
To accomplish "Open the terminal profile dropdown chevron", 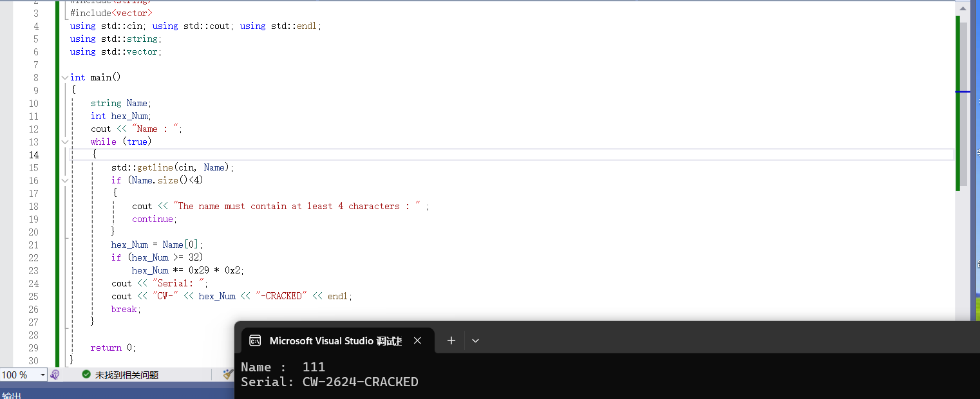I will pos(475,340).
